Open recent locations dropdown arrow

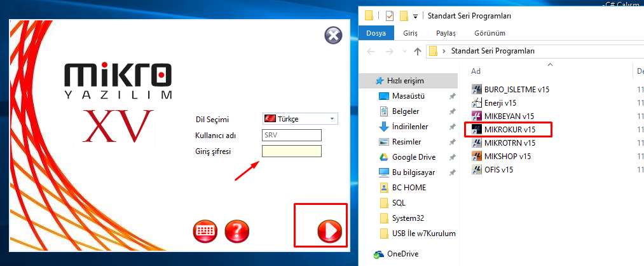click(404, 52)
